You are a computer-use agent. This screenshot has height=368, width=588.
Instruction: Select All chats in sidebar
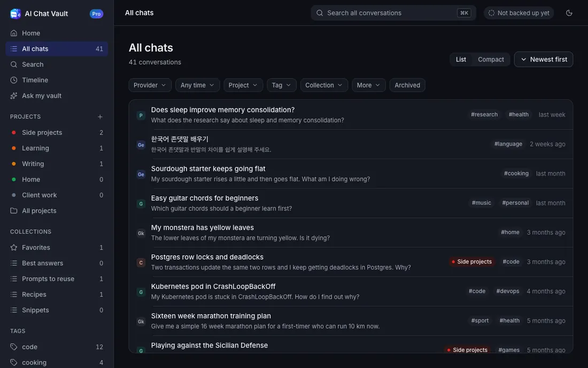(57, 49)
